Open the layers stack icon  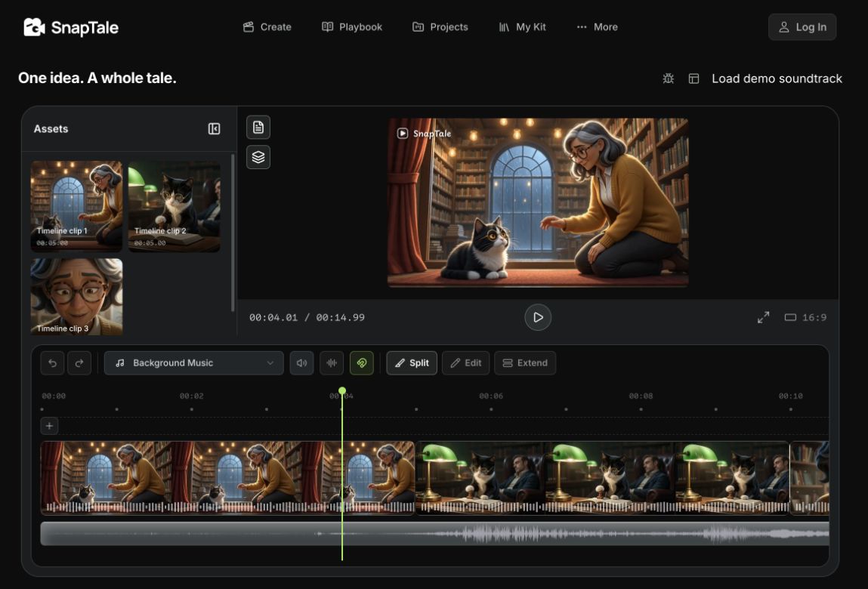point(258,157)
